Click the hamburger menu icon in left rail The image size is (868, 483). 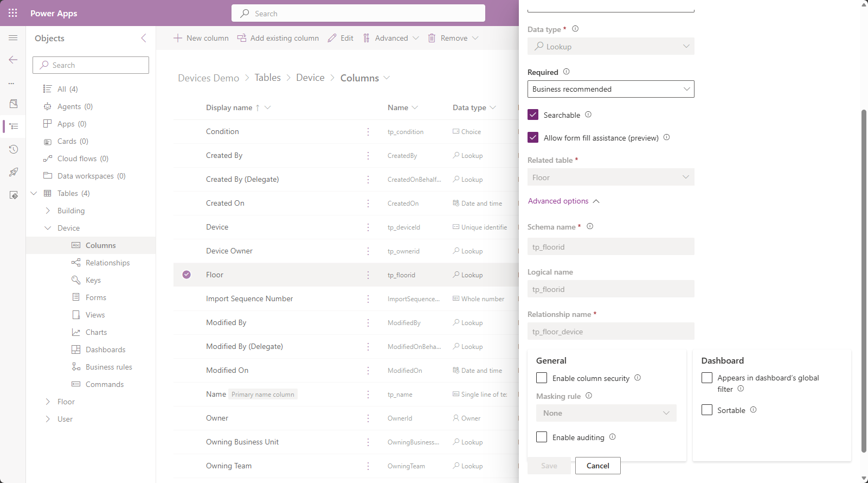pos(13,38)
